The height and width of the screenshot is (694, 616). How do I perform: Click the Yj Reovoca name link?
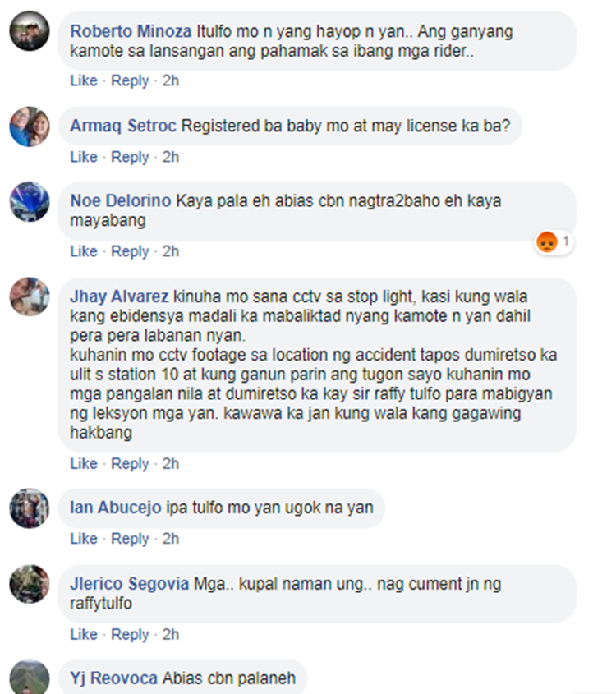click(113, 678)
